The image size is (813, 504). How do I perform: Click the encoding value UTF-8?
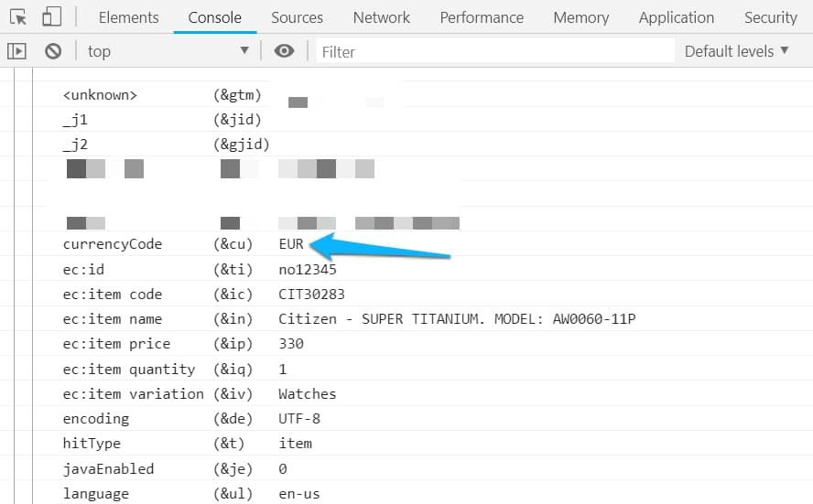(299, 419)
